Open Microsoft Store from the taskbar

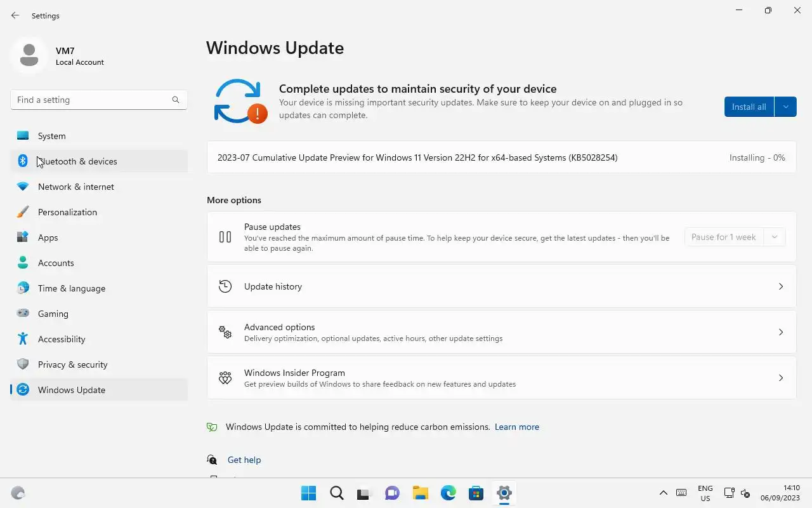[476, 493]
